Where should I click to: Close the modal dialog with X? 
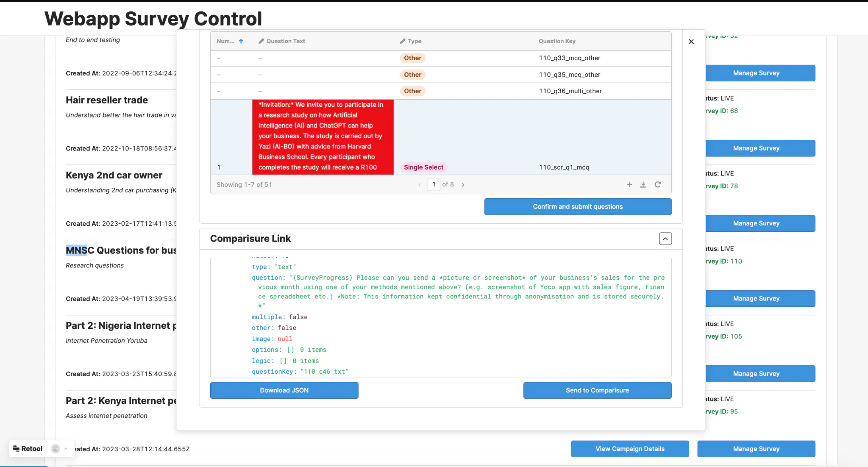coord(691,42)
